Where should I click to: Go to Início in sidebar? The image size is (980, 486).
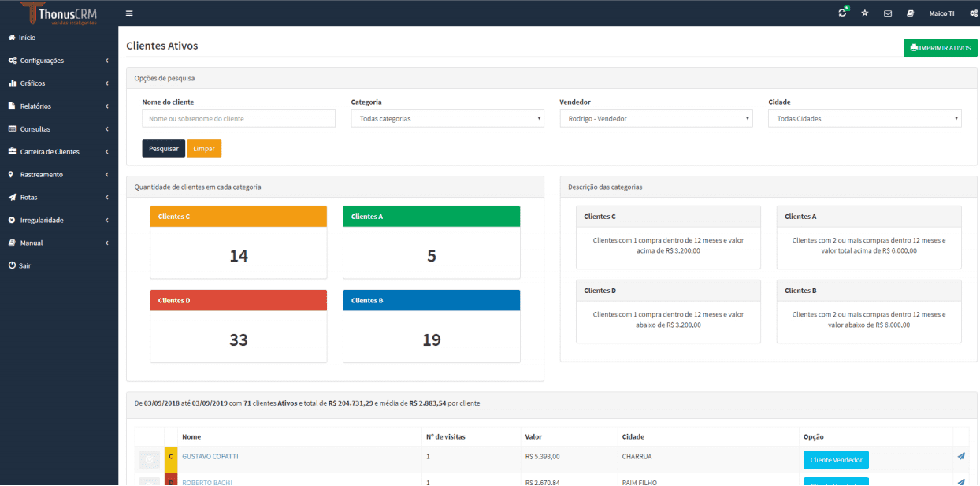(28, 38)
